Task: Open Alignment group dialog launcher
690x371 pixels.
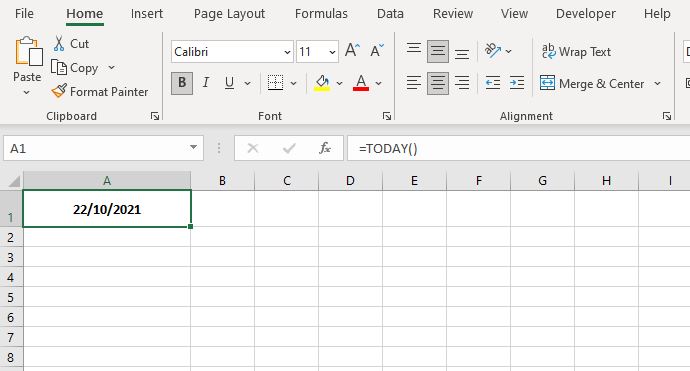Action: 667,116
